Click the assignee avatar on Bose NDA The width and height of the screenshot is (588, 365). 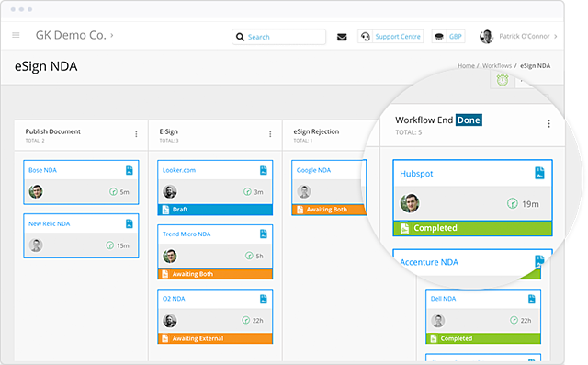click(x=36, y=191)
